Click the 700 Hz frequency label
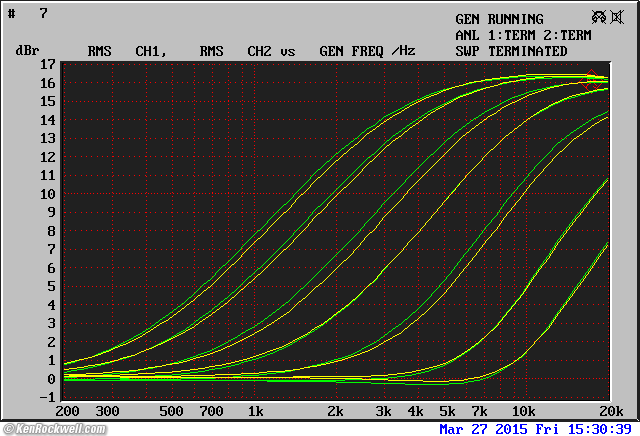This screenshot has height=436, width=640. click(211, 411)
